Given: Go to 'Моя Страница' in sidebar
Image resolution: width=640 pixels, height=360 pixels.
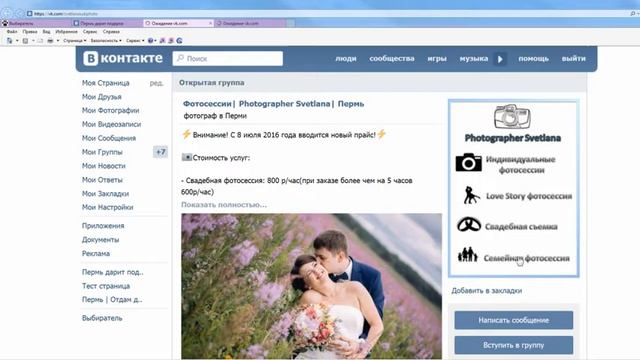Looking at the screenshot, I should [x=106, y=83].
